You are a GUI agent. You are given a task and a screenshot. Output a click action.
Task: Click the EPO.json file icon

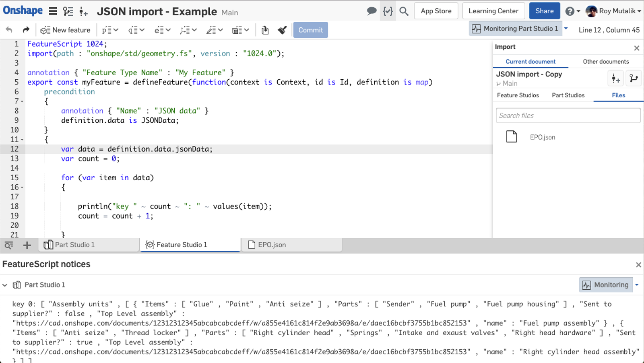click(x=512, y=137)
